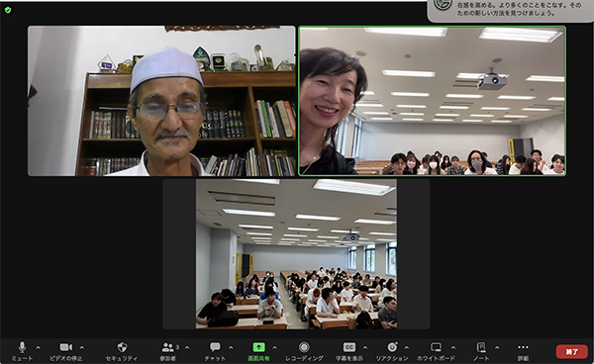Stop video with the camera icon

66,347
